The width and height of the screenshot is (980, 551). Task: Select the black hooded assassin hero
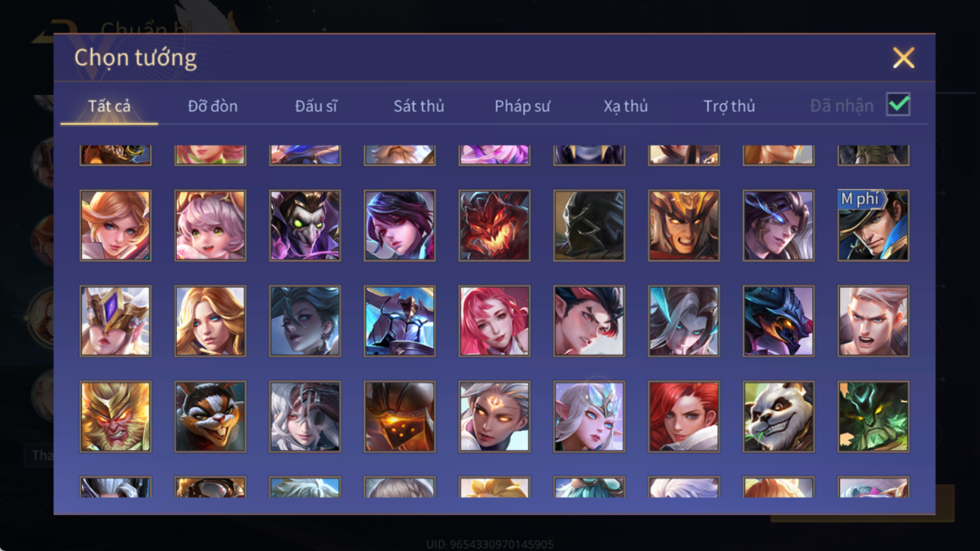589,225
